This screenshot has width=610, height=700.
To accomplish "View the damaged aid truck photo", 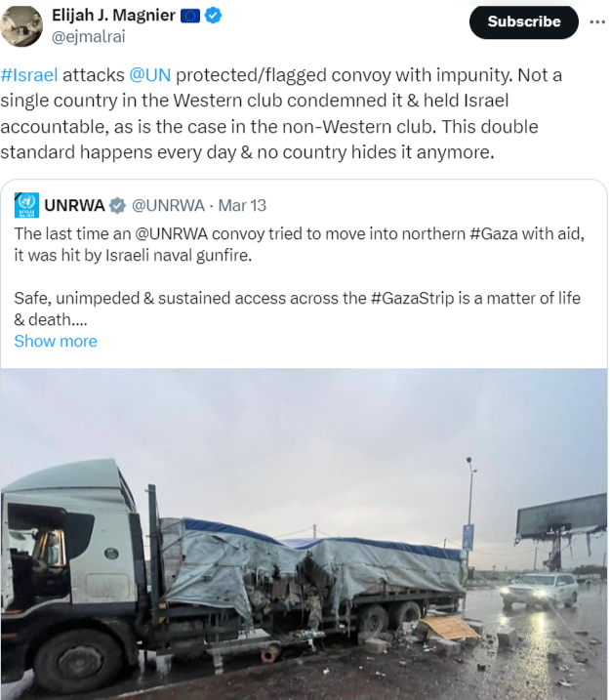I will click(304, 534).
